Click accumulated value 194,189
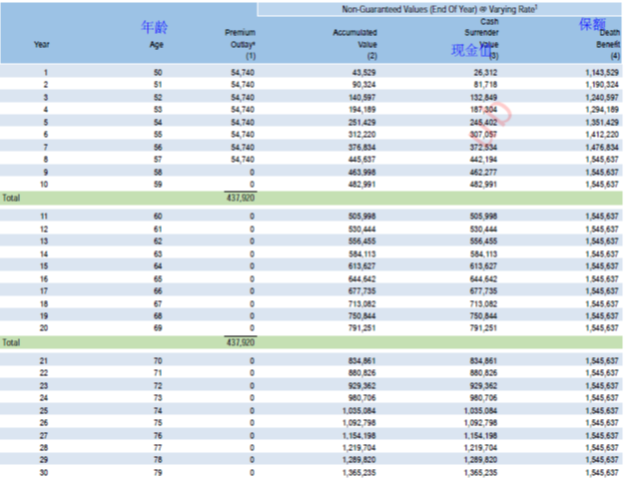Screen dimensions: 639x479 coord(362,110)
